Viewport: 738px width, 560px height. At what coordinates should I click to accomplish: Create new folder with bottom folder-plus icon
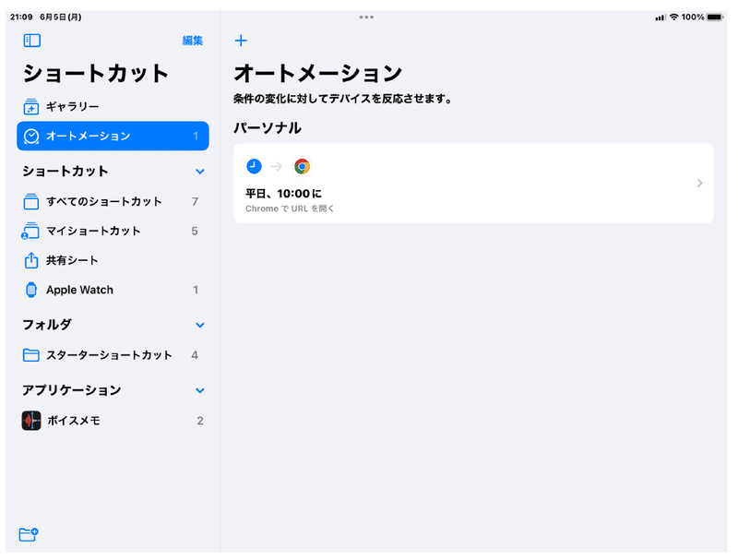coord(29,534)
